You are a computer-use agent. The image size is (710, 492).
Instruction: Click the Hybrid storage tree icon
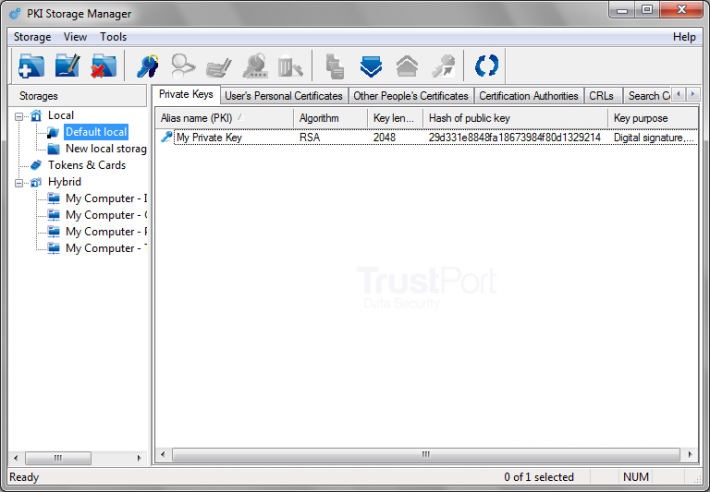[x=36, y=182]
